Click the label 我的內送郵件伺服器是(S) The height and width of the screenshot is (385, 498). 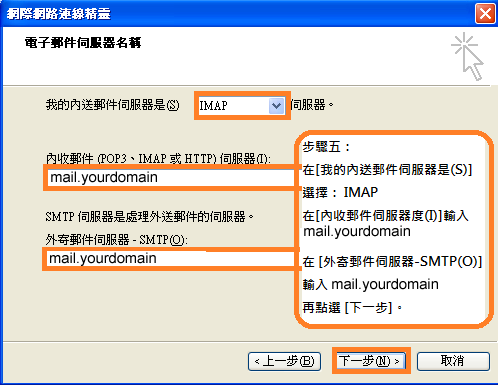113,105
